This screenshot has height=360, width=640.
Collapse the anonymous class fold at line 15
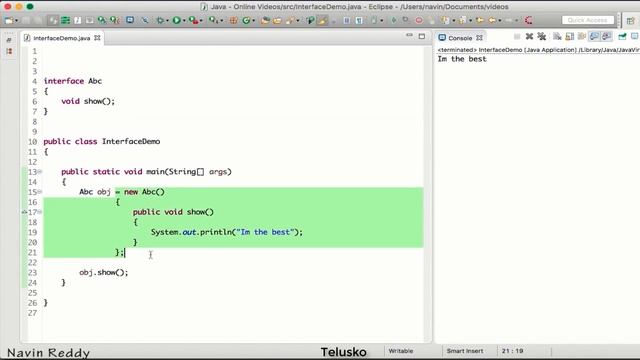[x=40, y=191]
